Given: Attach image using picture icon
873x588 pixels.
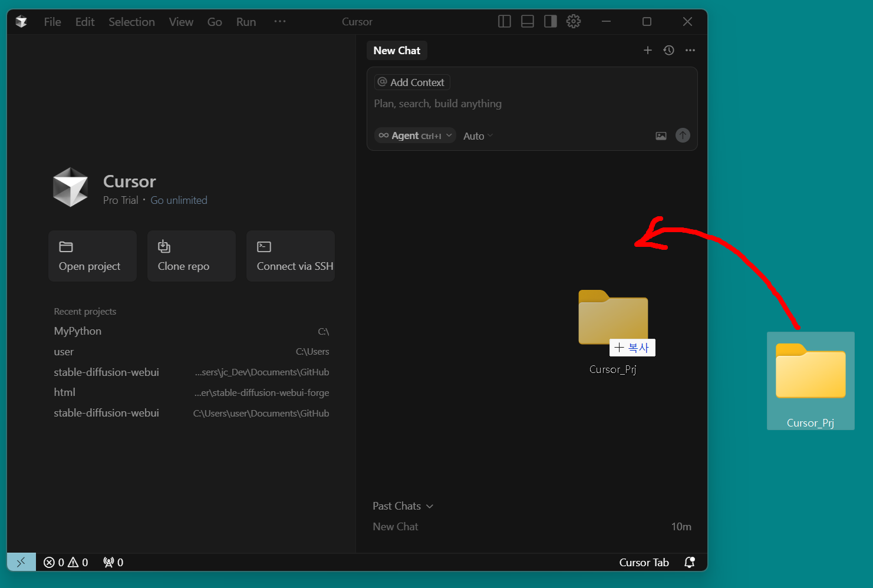Looking at the screenshot, I should (x=661, y=136).
